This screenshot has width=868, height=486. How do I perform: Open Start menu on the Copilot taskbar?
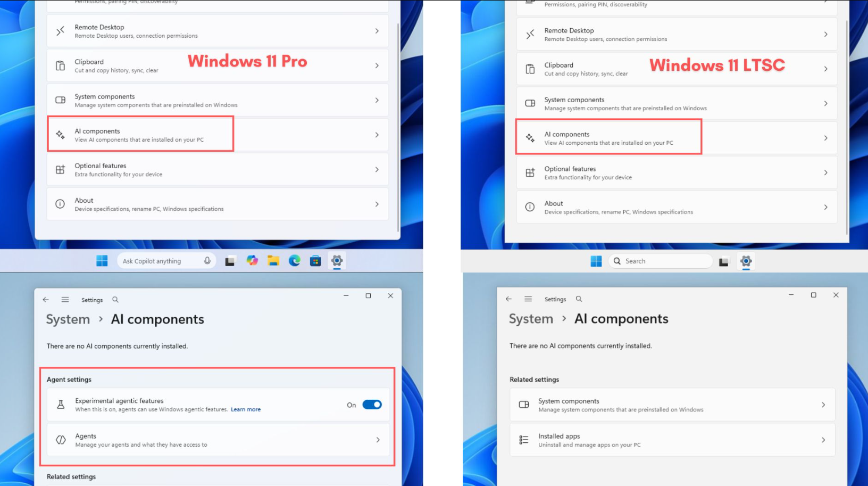click(102, 261)
